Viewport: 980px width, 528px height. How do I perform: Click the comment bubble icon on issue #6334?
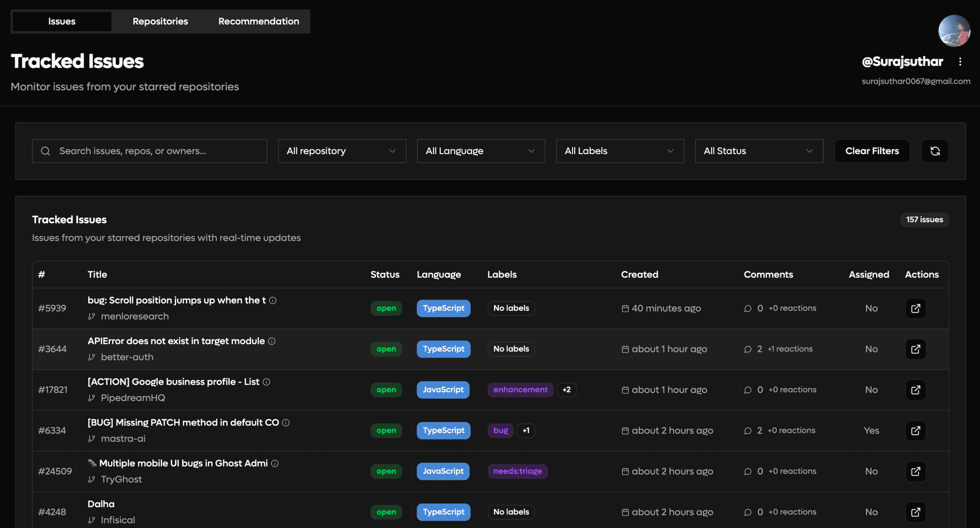click(x=748, y=431)
